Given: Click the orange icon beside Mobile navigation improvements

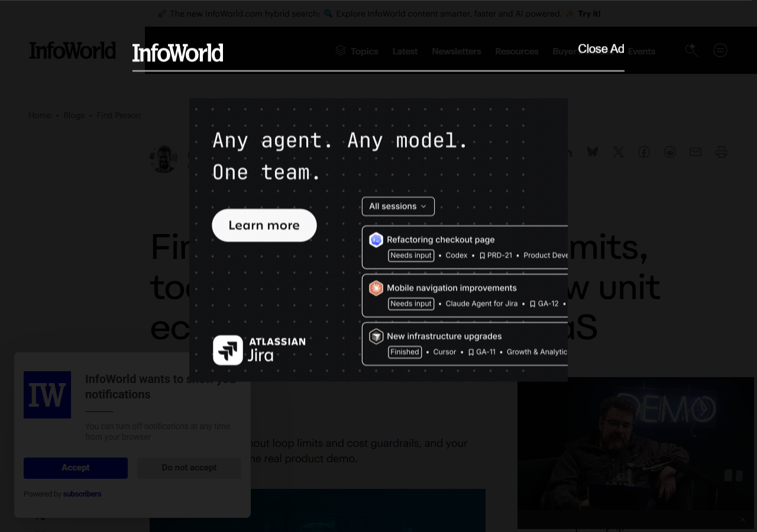Looking at the screenshot, I should [x=376, y=288].
